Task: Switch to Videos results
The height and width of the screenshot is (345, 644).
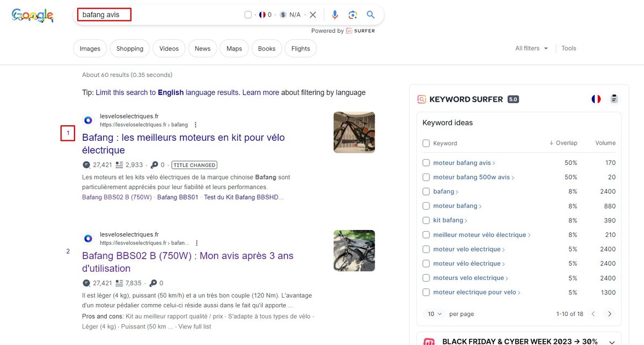Action: point(169,48)
